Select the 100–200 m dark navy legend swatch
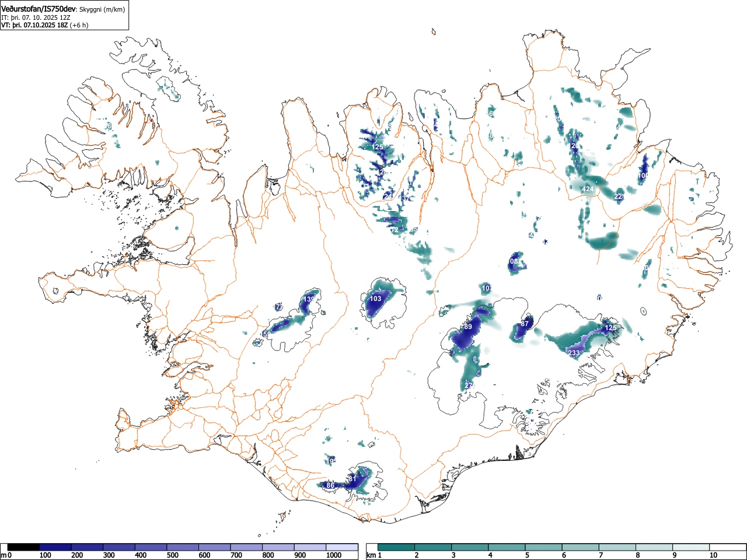This screenshot has width=747, height=560. point(55,547)
